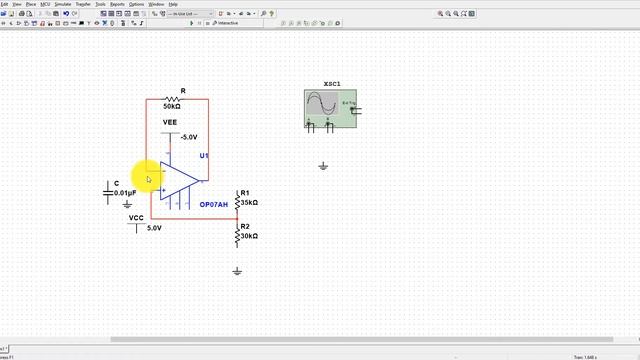
Task: Click the Undo toolbar icon
Action: [66, 13]
